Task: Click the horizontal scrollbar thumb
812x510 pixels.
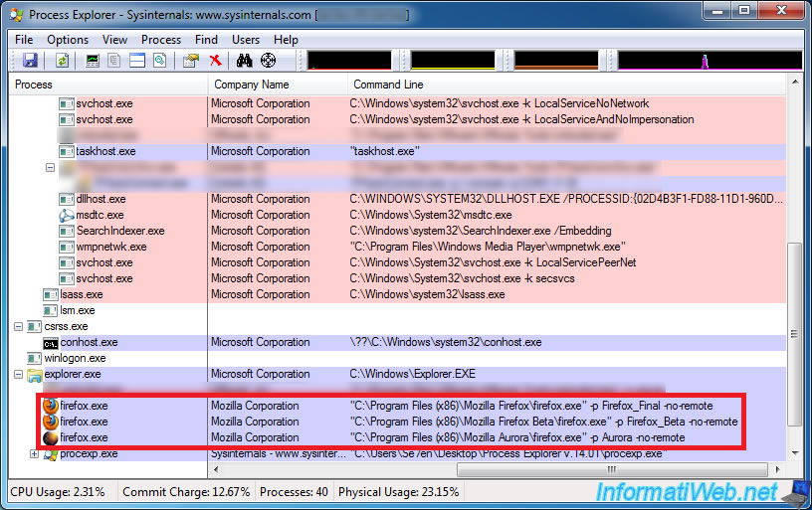Action: (612, 469)
